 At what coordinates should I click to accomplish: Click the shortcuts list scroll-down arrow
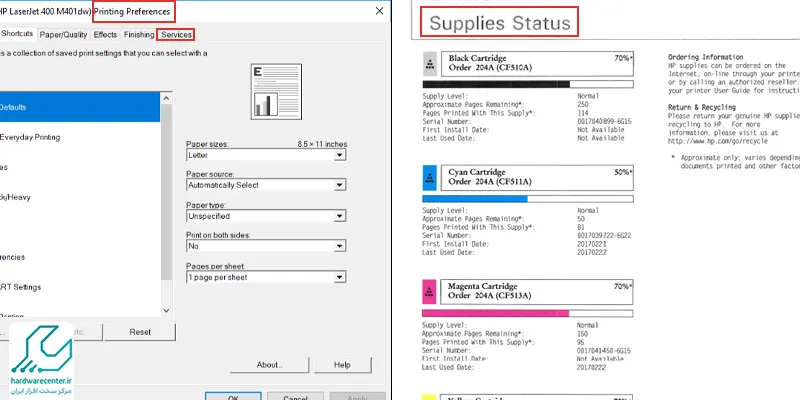(166, 310)
